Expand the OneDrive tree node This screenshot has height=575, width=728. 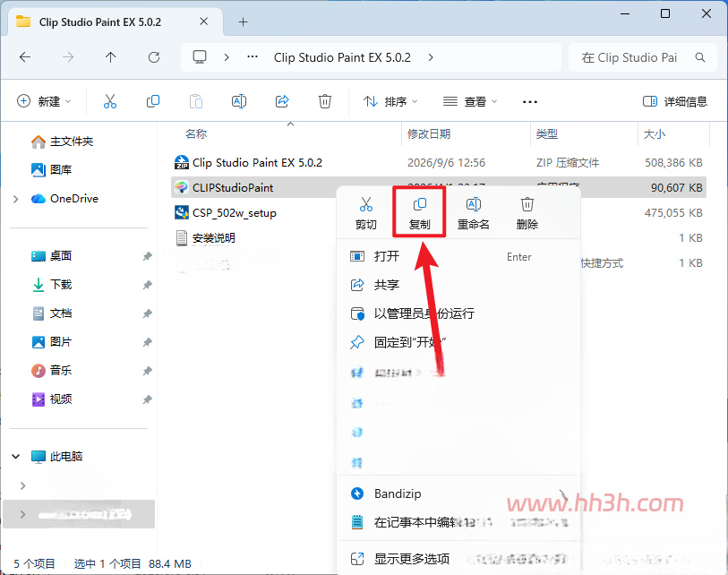click(16, 199)
